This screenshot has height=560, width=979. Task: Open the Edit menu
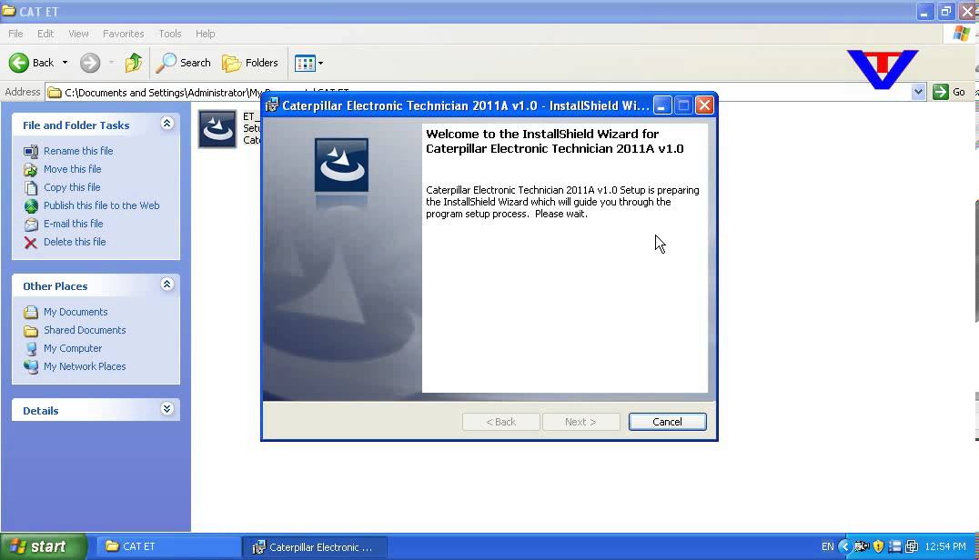point(45,34)
